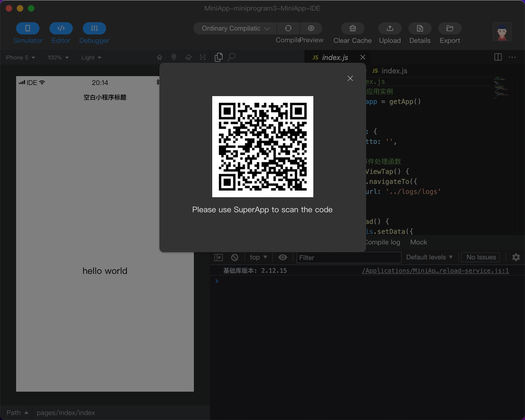Open the Light theme dropdown
This screenshot has height=420, width=525.
click(x=91, y=57)
